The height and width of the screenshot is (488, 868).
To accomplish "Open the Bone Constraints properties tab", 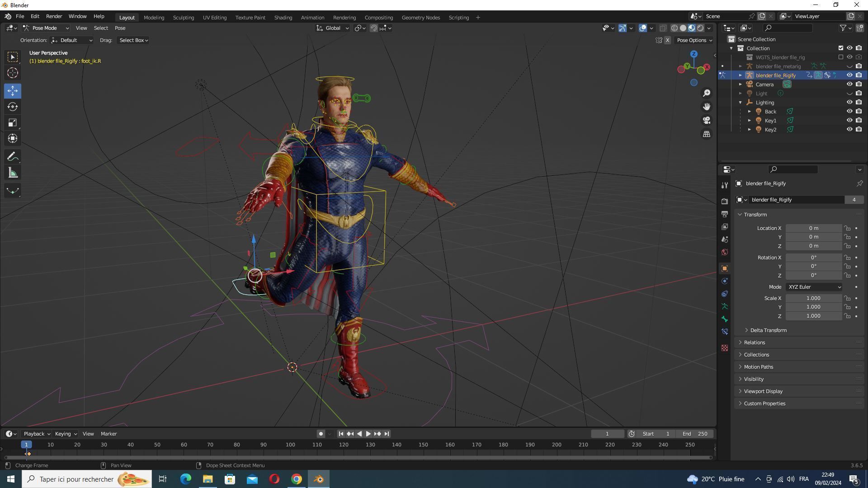I will click(x=725, y=332).
